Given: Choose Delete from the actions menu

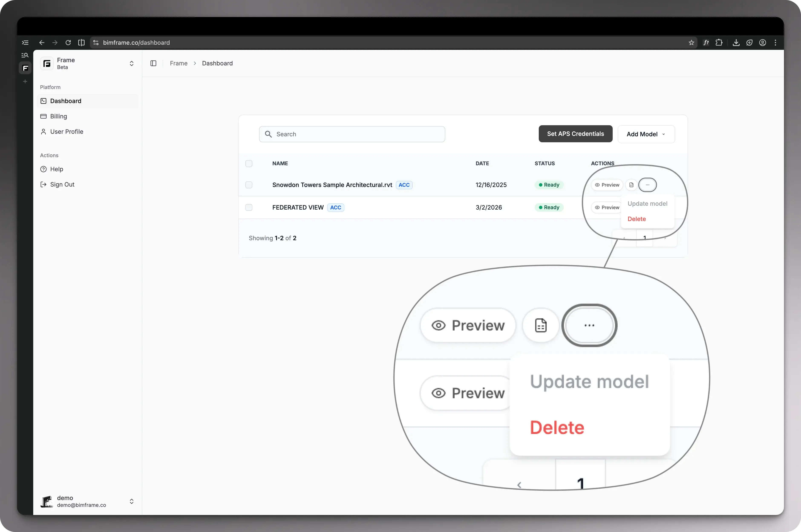Looking at the screenshot, I should 636,219.
